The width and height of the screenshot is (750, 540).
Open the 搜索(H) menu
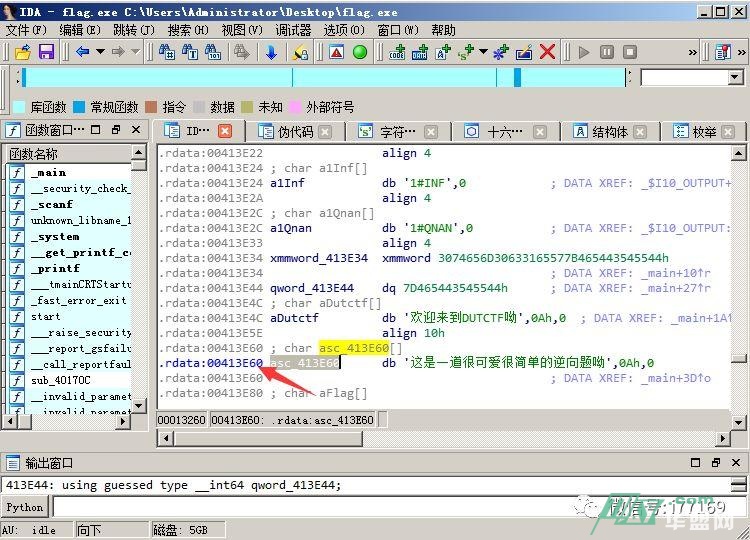click(x=188, y=30)
